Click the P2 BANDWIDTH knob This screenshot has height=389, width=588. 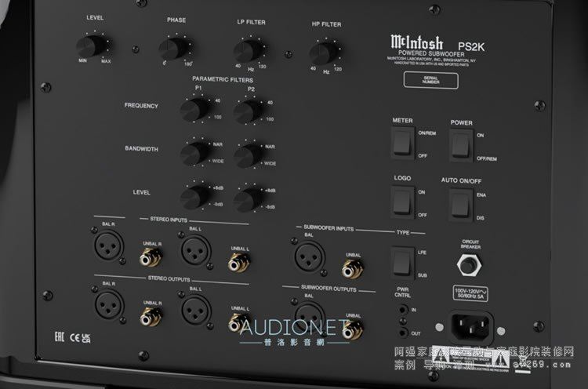(247, 155)
